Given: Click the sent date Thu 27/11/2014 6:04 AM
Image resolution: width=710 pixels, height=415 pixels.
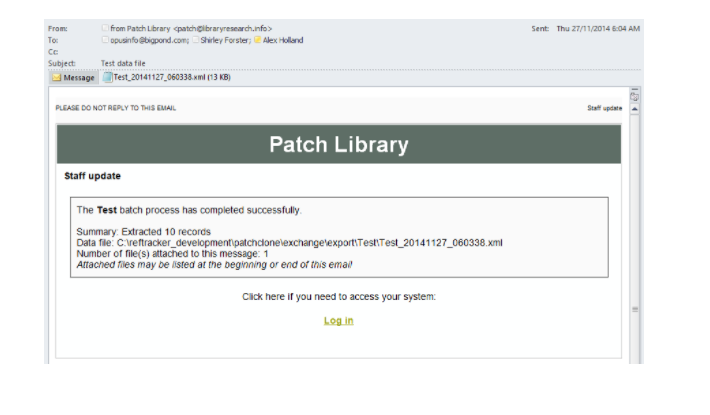Looking at the screenshot, I should pos(598,29).
